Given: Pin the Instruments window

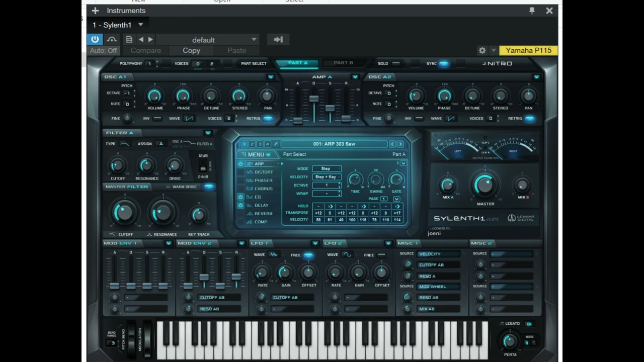Looking at the screenshot, I should (x=532, y=11).
